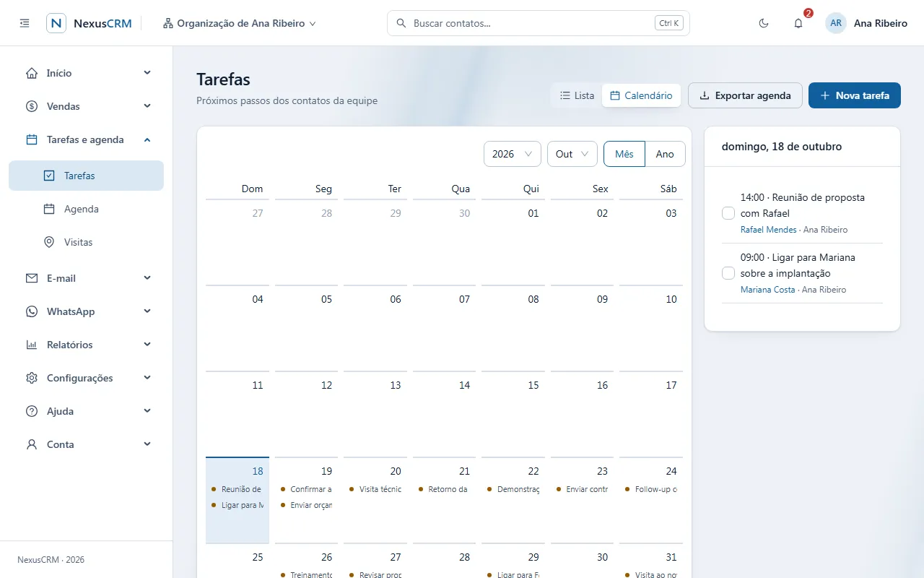Screen dimensions: 924x578
Task: Check the Reunião de proposta com Rafael task
Action: (x=728, y=213)
